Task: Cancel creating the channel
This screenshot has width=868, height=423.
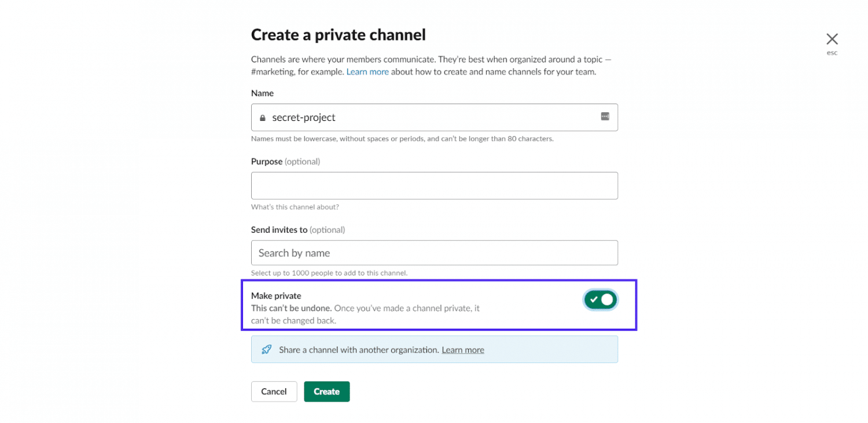Action: click(x=274, y=391)
